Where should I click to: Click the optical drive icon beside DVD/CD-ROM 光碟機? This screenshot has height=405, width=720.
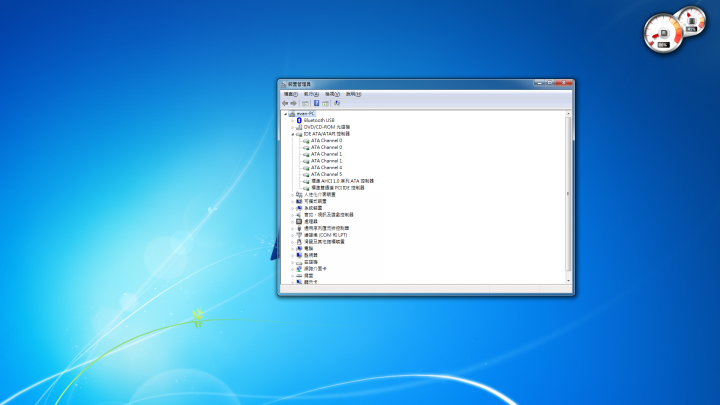[299, 127]
